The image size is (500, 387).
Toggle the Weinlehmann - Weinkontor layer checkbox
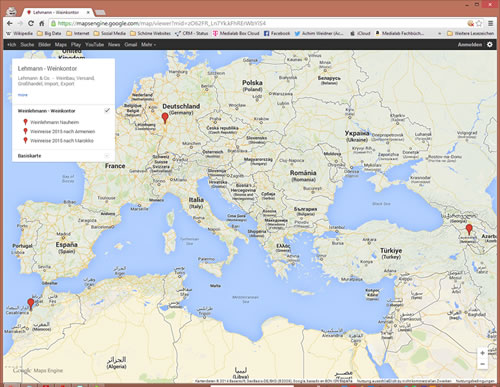point(107,110)
